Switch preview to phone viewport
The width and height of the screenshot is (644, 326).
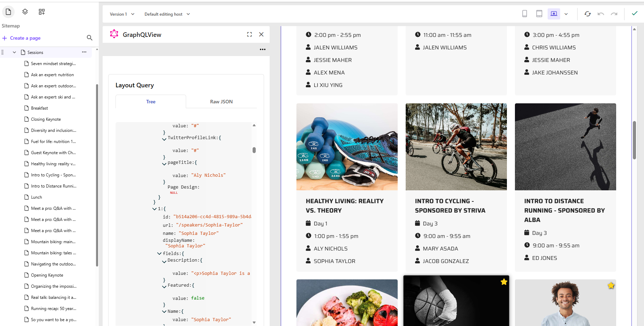coord(525,14)
